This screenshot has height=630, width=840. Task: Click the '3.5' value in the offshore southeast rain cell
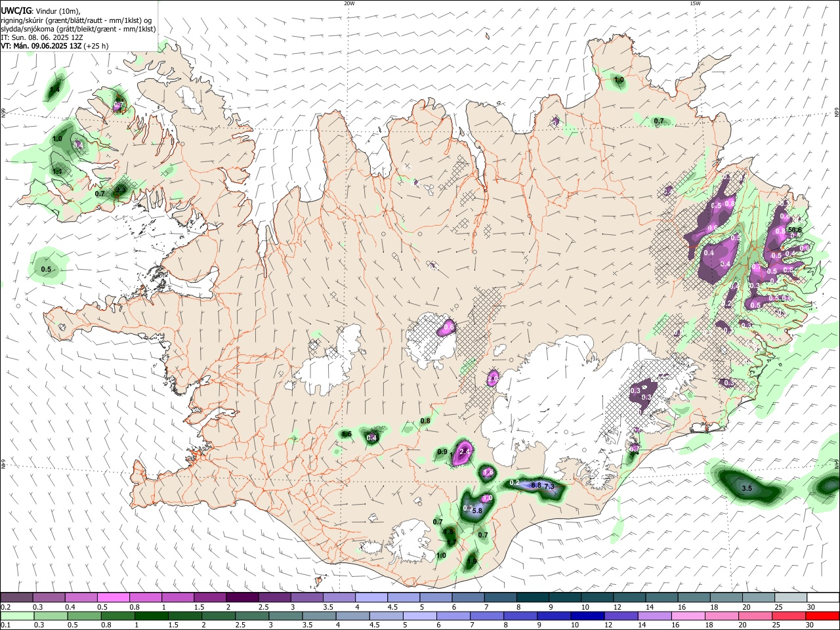[747, 489]
